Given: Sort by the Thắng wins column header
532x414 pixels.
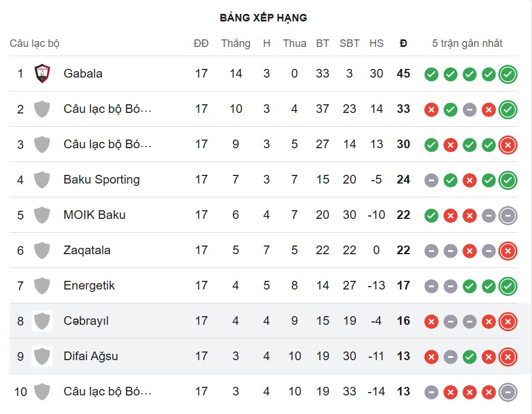Looking at the screenshot, I should click(x=235, y=43).
